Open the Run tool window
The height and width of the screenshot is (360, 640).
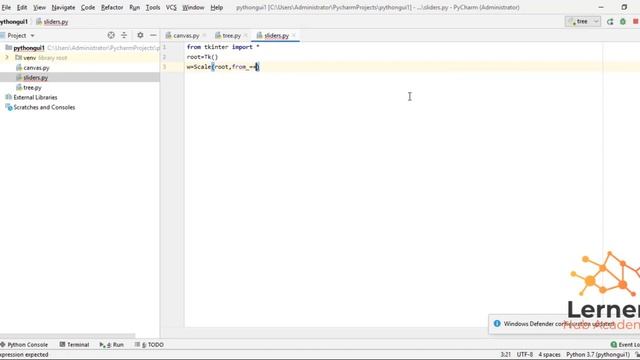(x=111, y=344)
